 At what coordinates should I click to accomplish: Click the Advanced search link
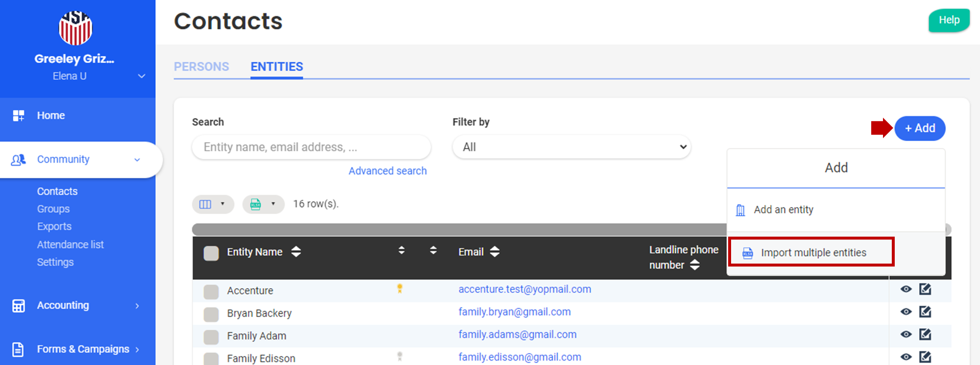387,171
